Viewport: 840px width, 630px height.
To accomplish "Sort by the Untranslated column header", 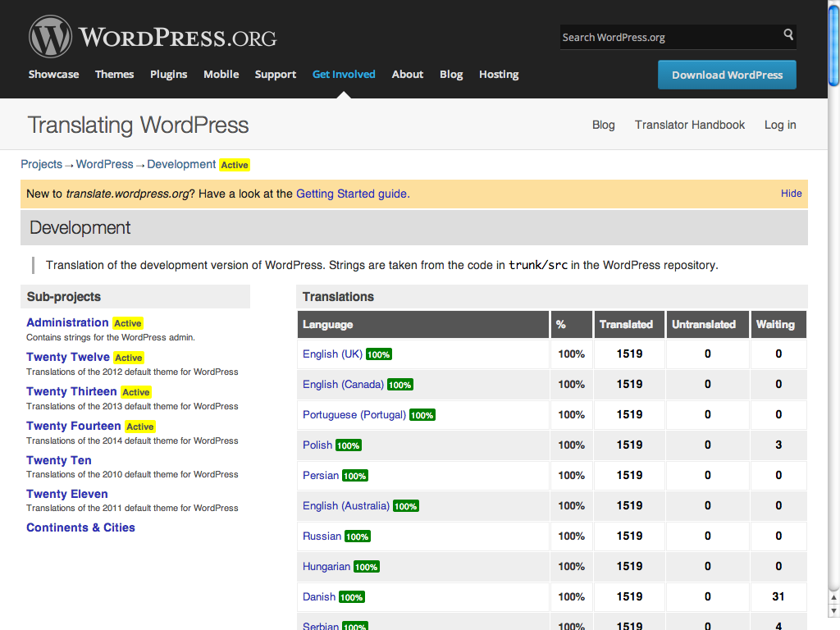I will (x=707, y=324).
